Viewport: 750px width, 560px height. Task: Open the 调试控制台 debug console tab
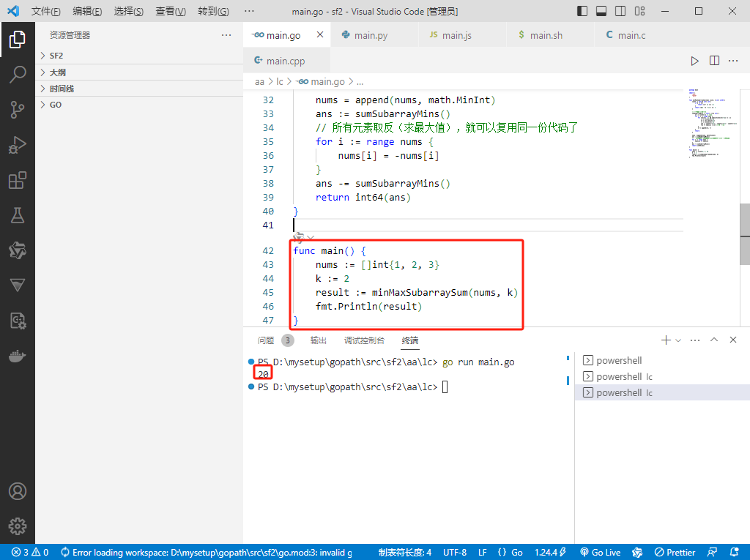[364, 340]
